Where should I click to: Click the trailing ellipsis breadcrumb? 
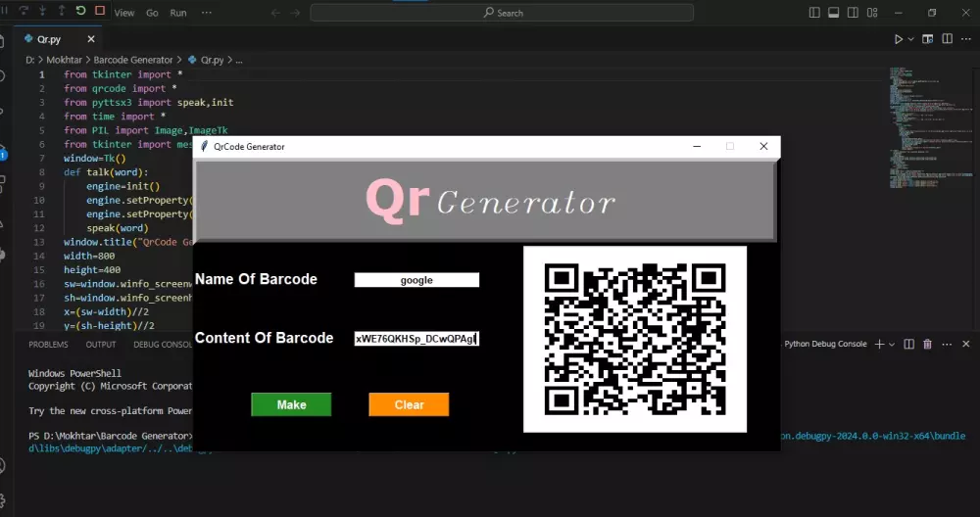pos(239,60)
